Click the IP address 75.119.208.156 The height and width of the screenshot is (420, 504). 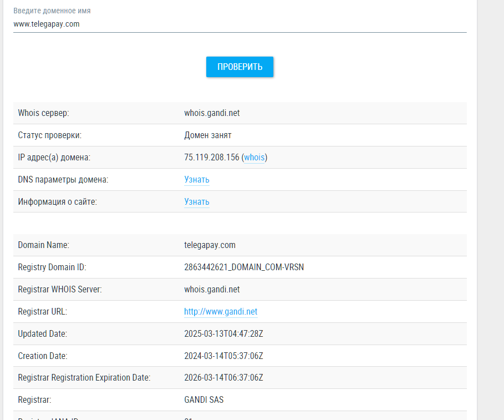pos(211,158)
